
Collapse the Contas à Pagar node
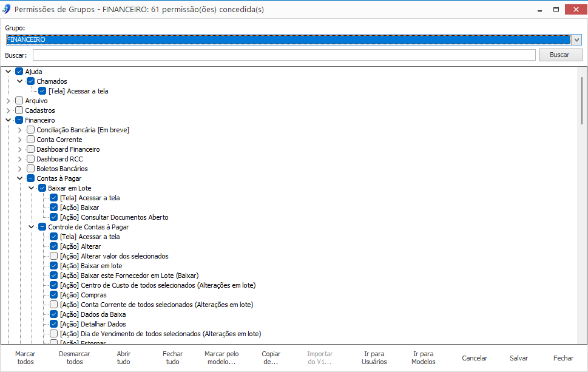point(20,178)
